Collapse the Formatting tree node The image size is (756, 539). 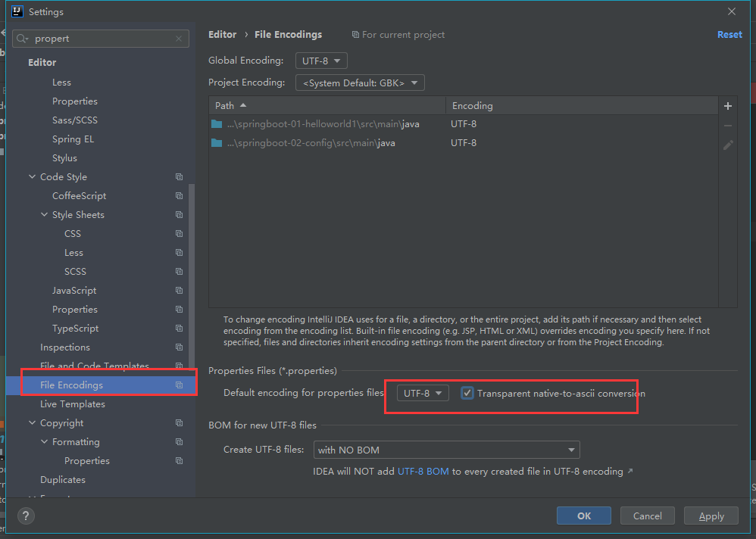pos(45,441)
